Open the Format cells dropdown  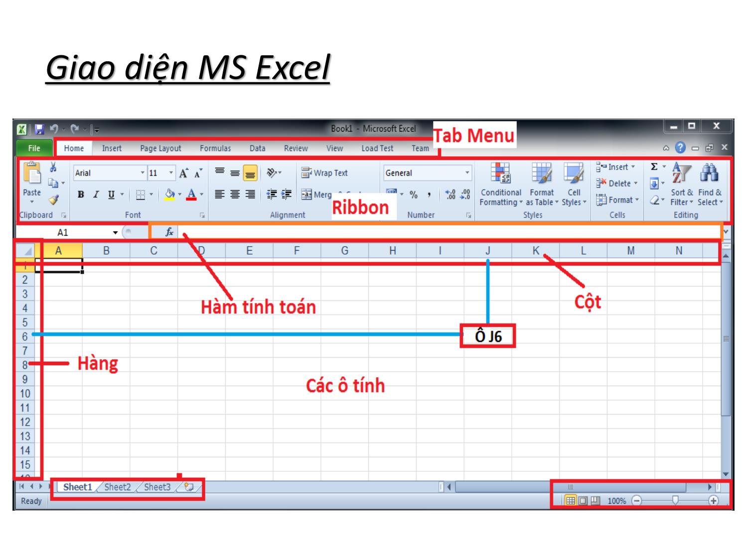(x=617, y=200)
